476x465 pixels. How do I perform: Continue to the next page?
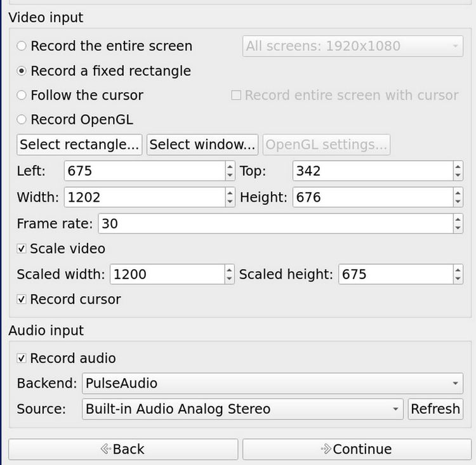pyautogui.click(x=357, y=449)
